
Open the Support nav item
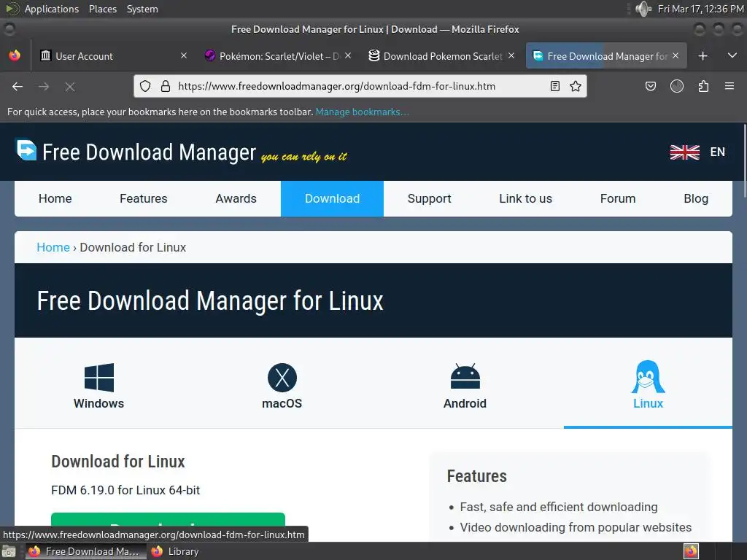(429, 198)
